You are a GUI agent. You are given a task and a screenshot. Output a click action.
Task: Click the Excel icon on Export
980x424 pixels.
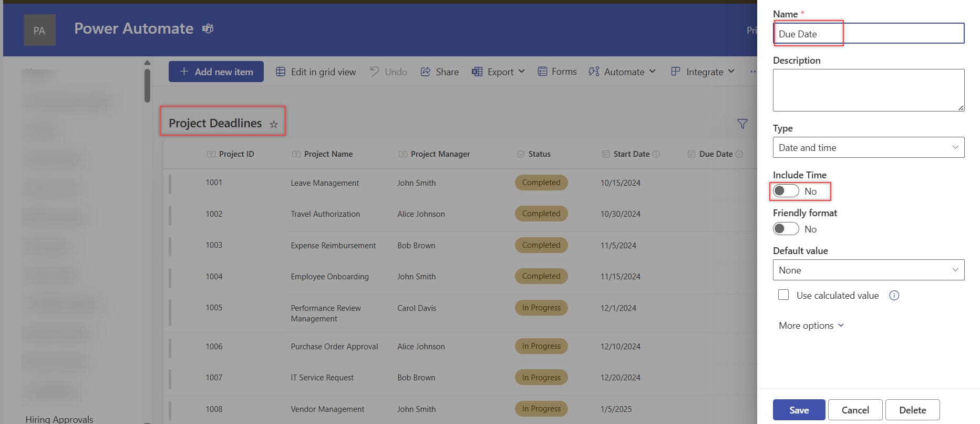point(477,72)
